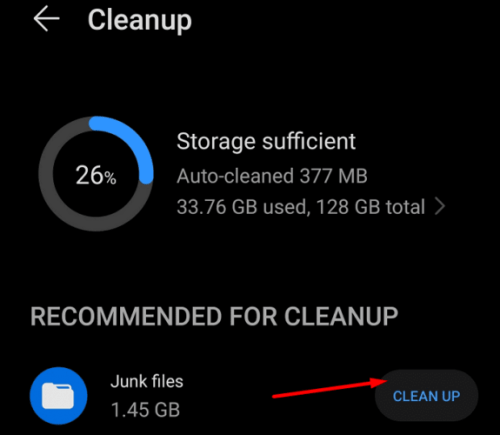This screenshot has height=435, width=500.
Task: Tap the 1.45 GB junk size text
Action: (x=145, y=410)
